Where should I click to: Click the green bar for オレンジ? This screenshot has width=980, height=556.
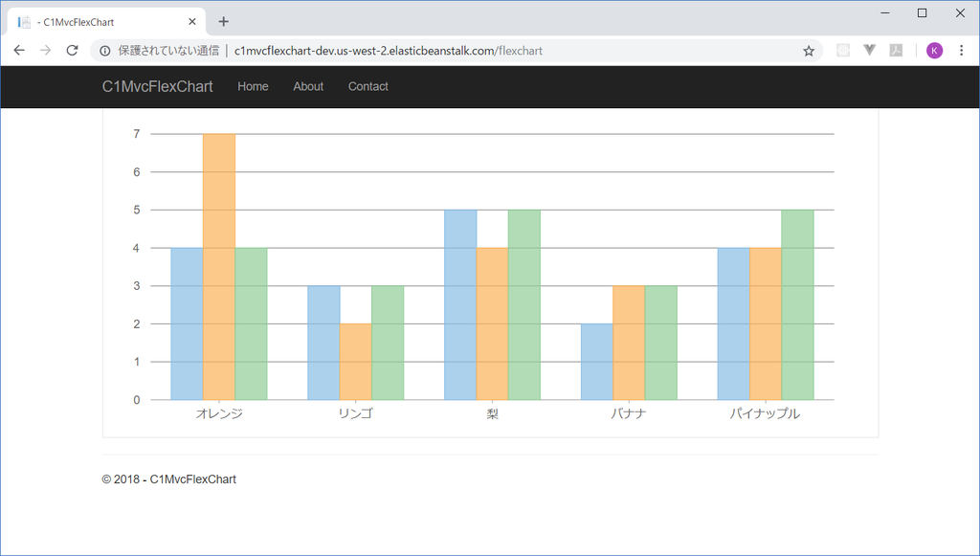click(x=252, y=323)
